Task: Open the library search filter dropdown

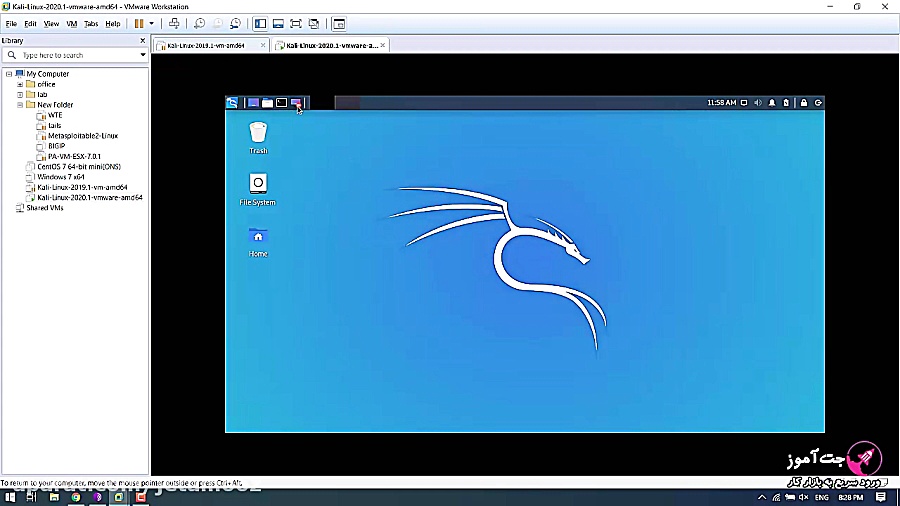Action: click(143, 55)
